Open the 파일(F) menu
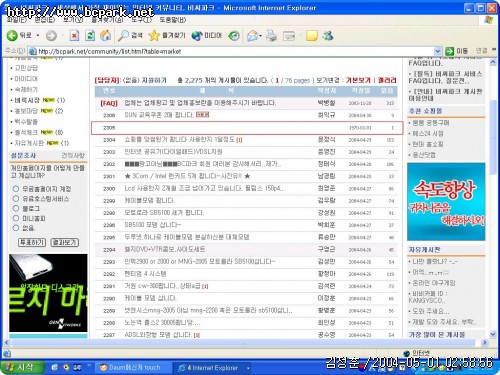Viewport: 500px width, 375px height. coord(17,20)
